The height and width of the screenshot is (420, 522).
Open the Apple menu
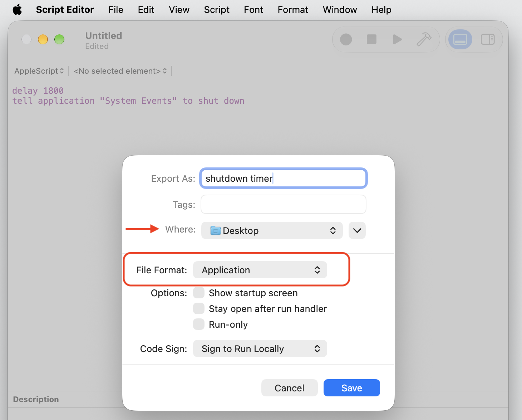(x=17, y=10)
